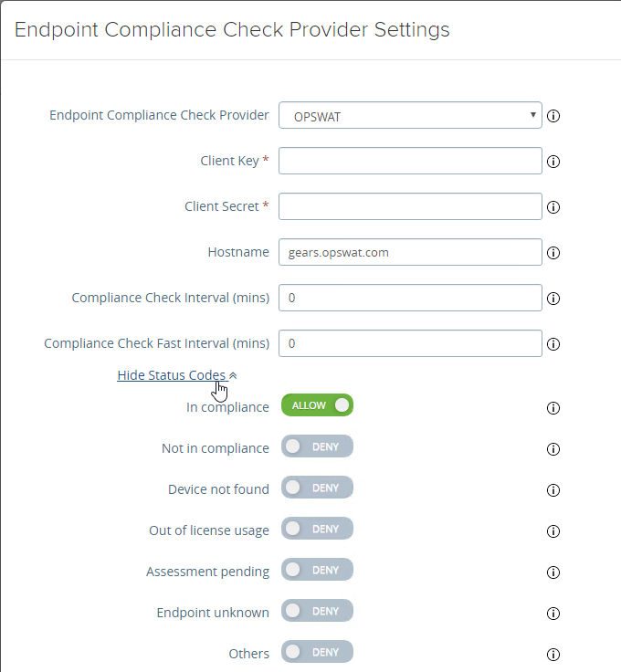Click the Compliance Check Interval field

point(410,298)
